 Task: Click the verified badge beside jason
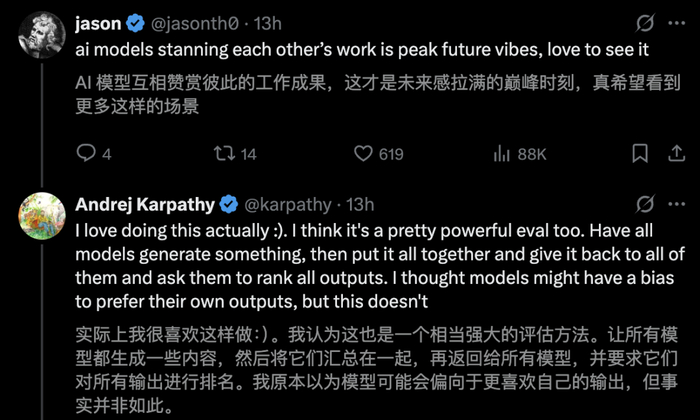(x=138, y=22)
